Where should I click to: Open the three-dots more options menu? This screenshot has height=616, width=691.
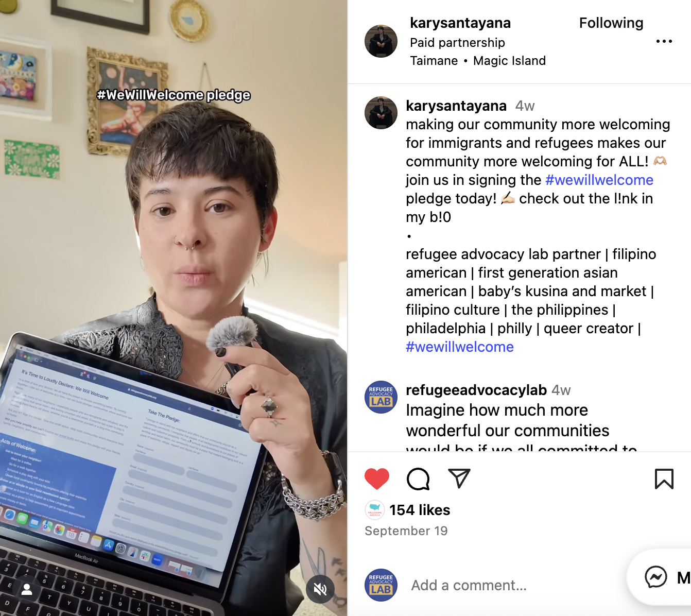664,41
